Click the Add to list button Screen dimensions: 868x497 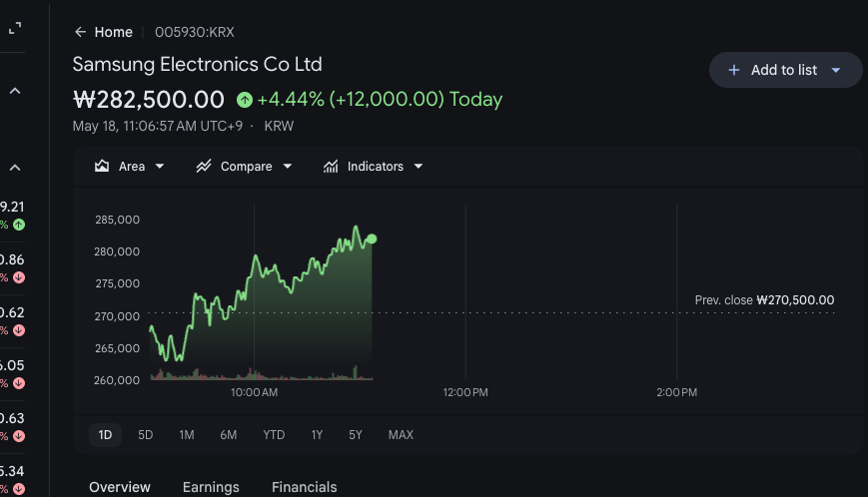click(785, 70)
